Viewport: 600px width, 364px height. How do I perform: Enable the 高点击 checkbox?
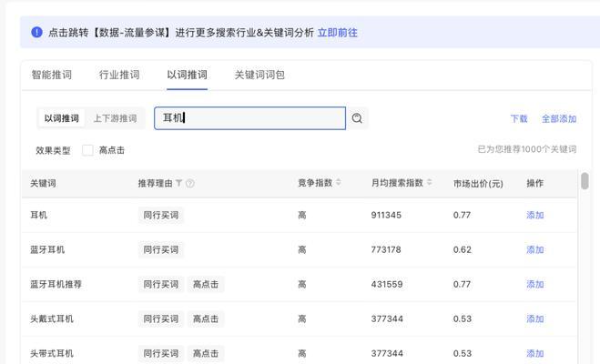[x=87, y=150]
